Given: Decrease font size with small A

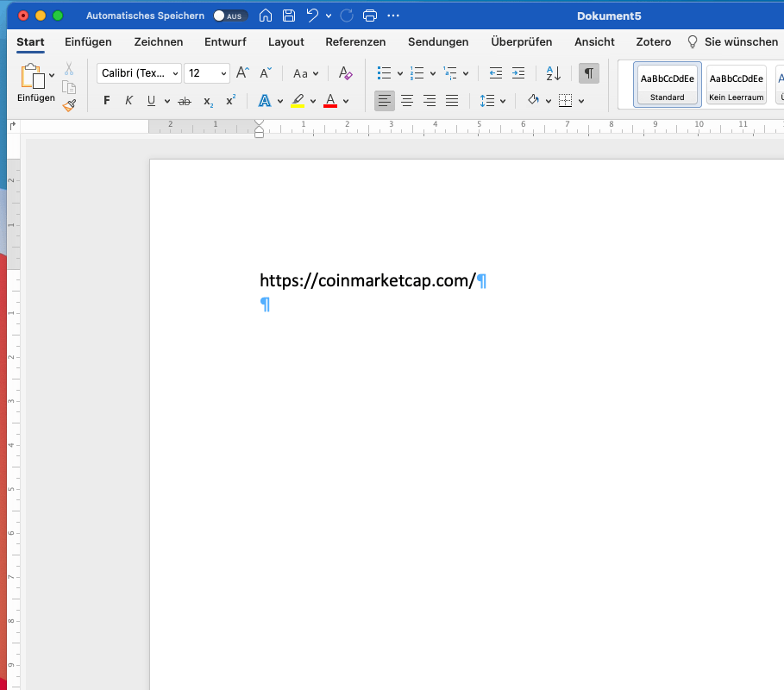Looking at the screenshot, I should tap(266, 73).
